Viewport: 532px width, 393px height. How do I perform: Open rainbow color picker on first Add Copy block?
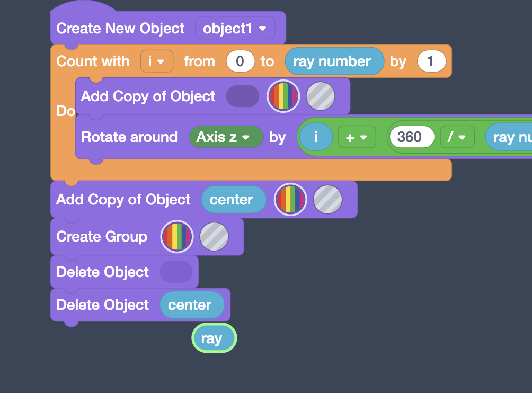click(x=283, y=96)
